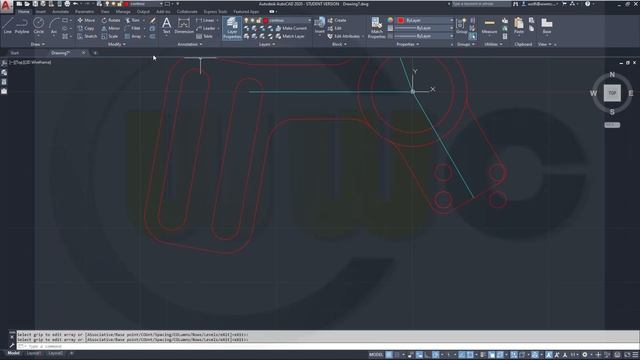Click the TOP face of the ViewCube
The height and width of the screenshot is (360, 640).
[612, 93]
